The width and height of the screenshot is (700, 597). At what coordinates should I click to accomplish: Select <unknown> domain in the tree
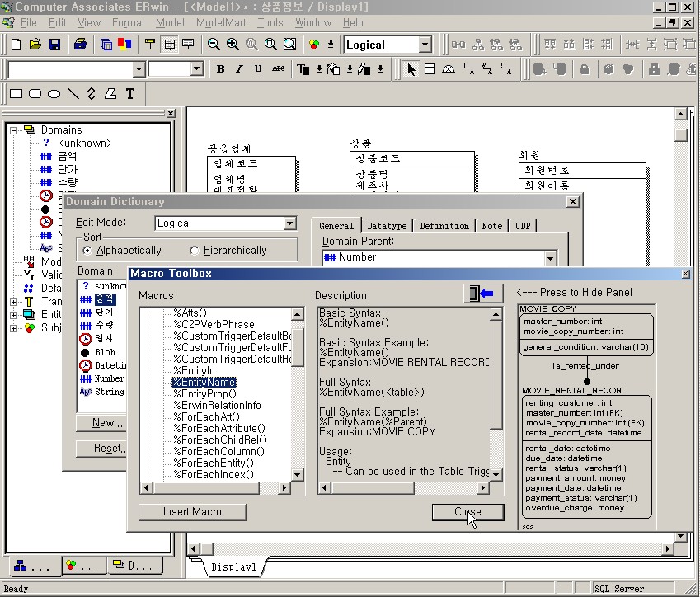pyautogui.click(x=85, y=143)
